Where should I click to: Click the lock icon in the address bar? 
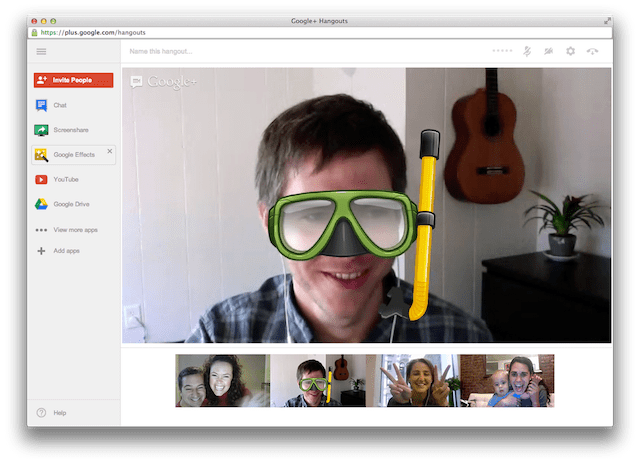pos(34,33)
